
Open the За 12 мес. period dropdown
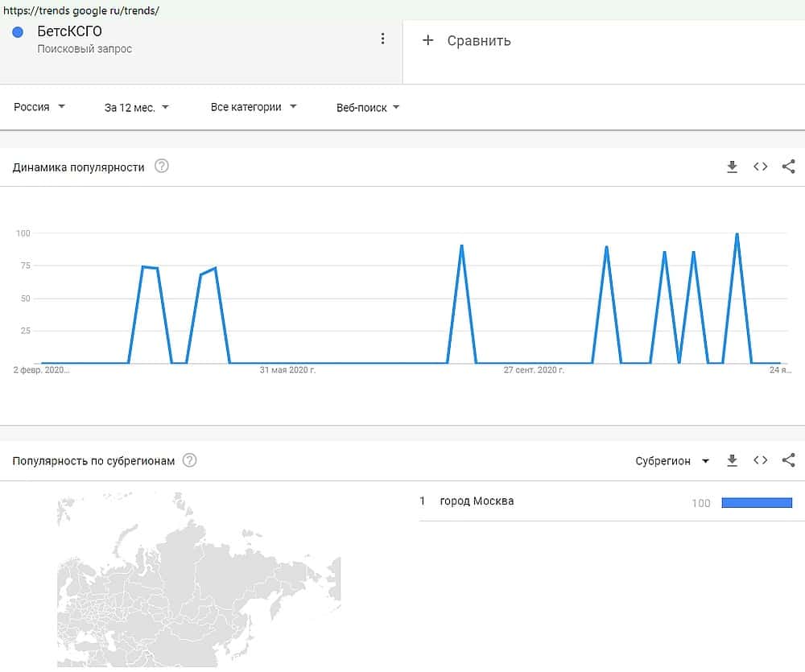(x=136, y=107)
